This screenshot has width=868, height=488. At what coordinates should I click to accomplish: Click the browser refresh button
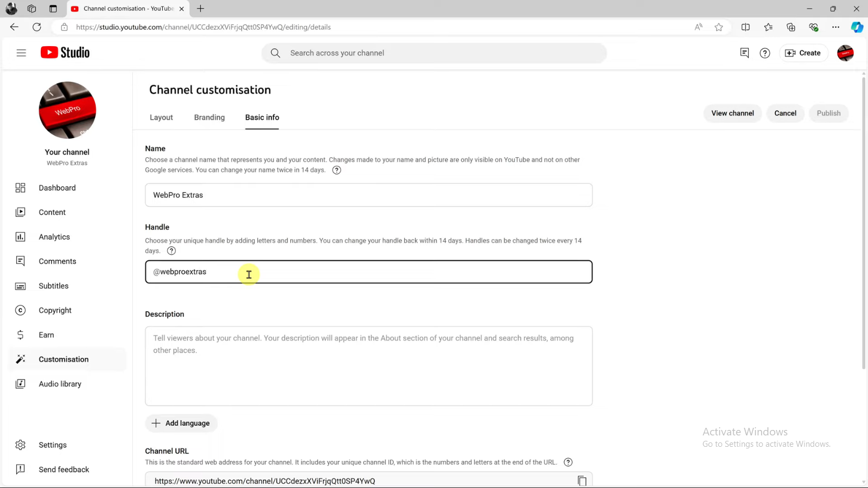[37, 27]
